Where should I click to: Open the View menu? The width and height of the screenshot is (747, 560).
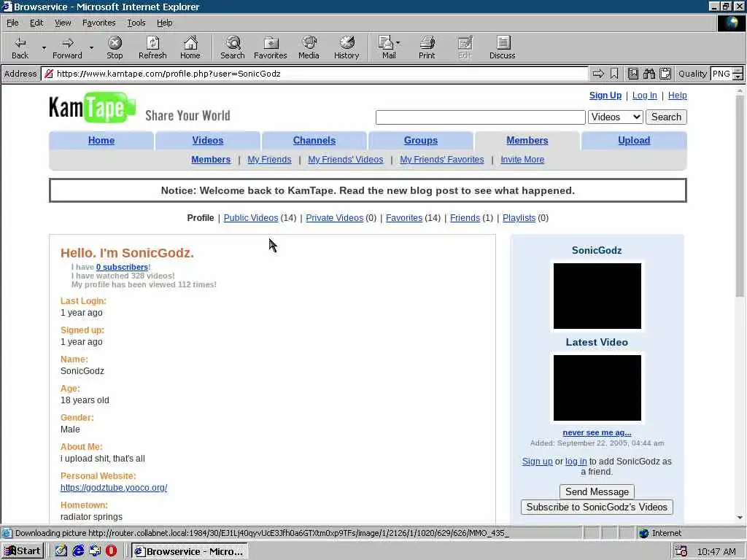(63, 23)
